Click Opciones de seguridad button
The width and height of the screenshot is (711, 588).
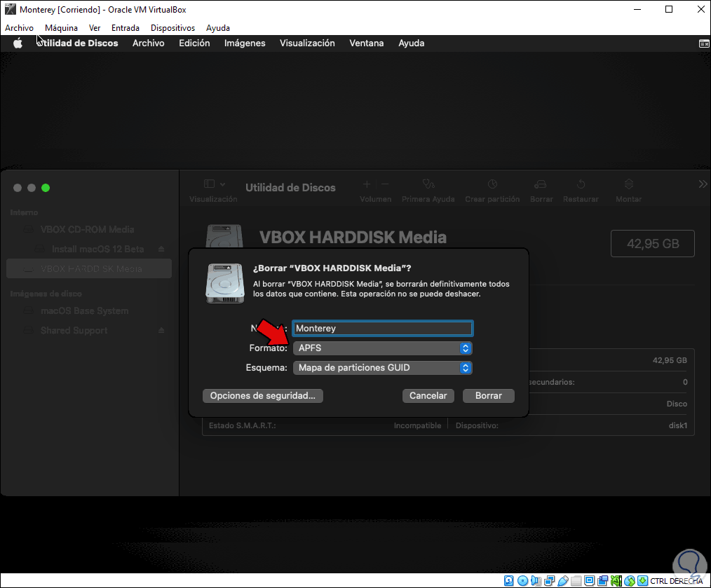pos(262,396)
